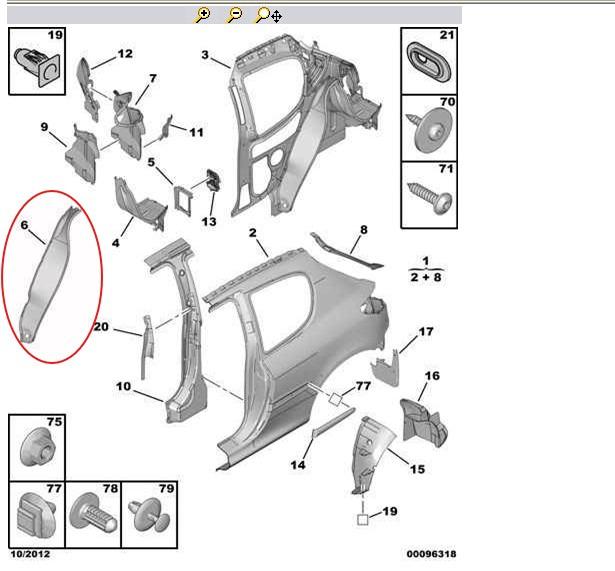Select nut part thumbnail number 75
The image size is (615, 571).
(x=37, y=447)
